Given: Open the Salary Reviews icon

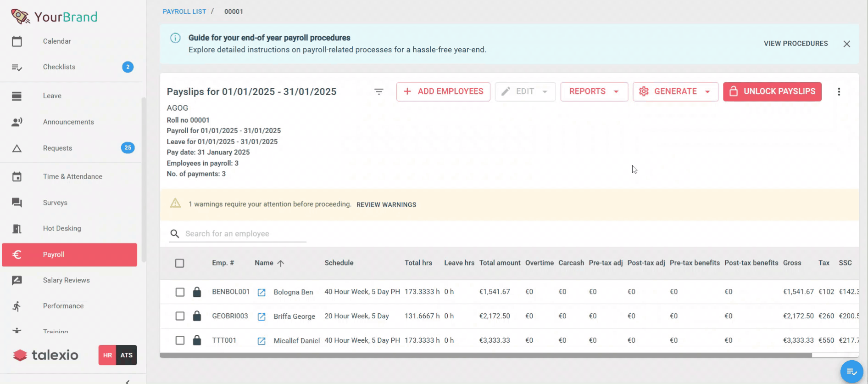Looking at the screenshot, I should click(x=17, y=280).
